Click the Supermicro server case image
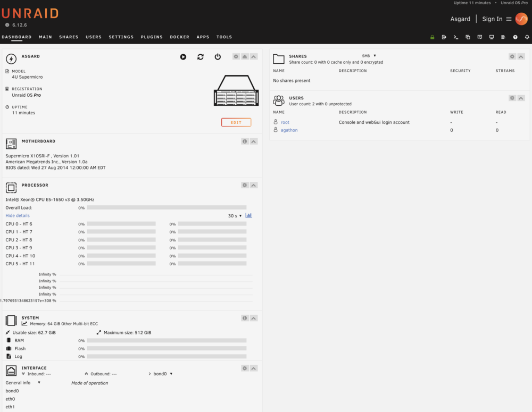The width and height of the screenshot is (532, 412). click(236, 90)
